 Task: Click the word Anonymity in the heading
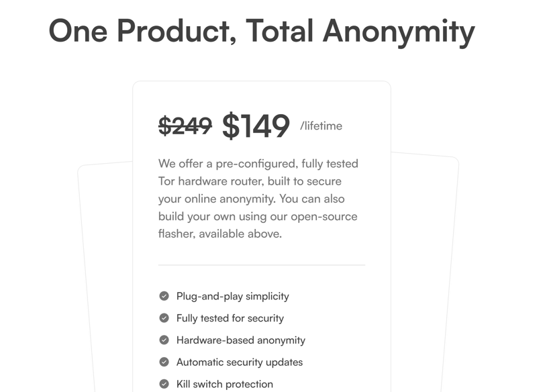tap(399, 32)
